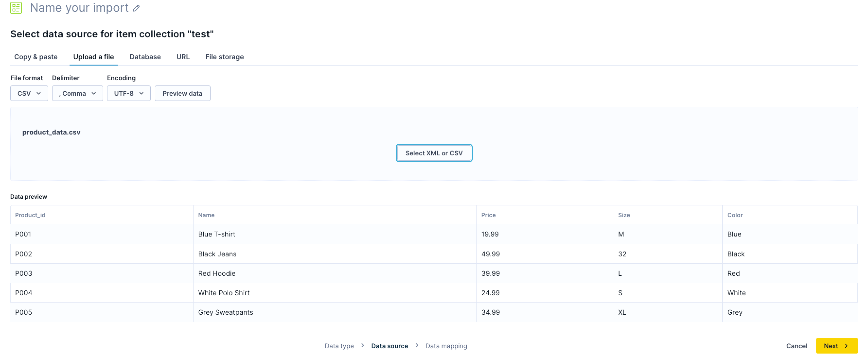Open the Database tab
The height and width of the screenshot is (355, 868).
click(x=145, y=57)
